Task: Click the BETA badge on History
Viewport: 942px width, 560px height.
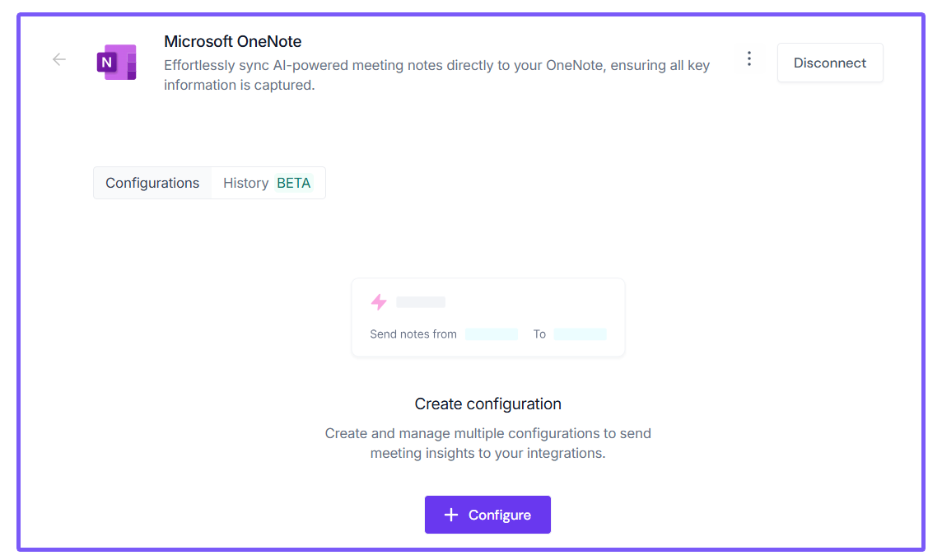Action: coord(294,183)
